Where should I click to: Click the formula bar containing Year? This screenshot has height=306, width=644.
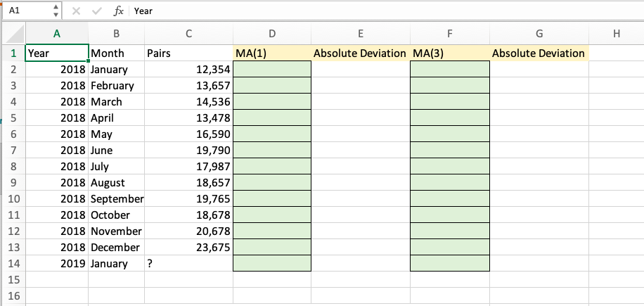(x=386, y=11)
